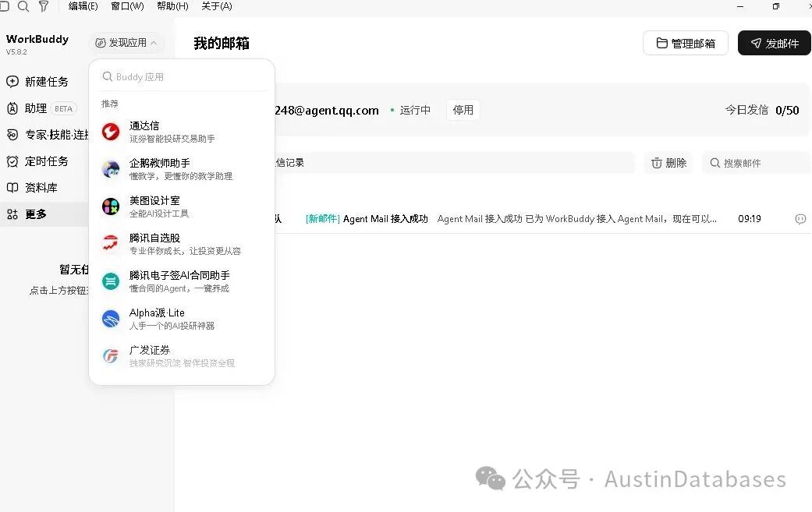The image size is (812, 512).
Task: Focus the 搜索邮件 search field
Action: pyautogui.click(x=757, y=163)
